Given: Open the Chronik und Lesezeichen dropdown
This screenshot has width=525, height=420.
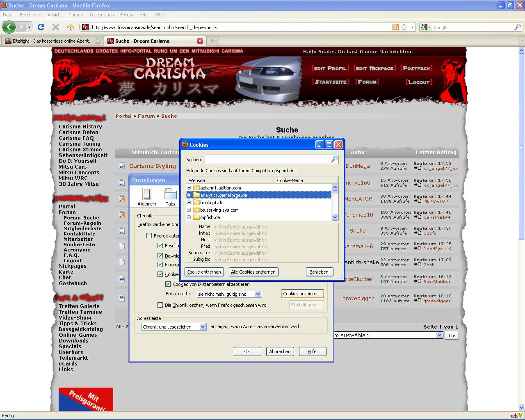Looking at the screenshot, I should (174, 326).
